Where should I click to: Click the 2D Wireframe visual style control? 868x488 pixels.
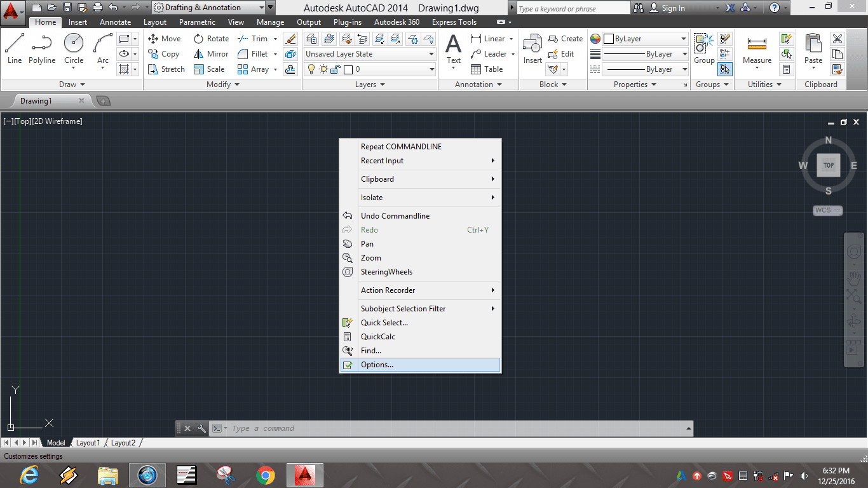(x=57, y=121)
